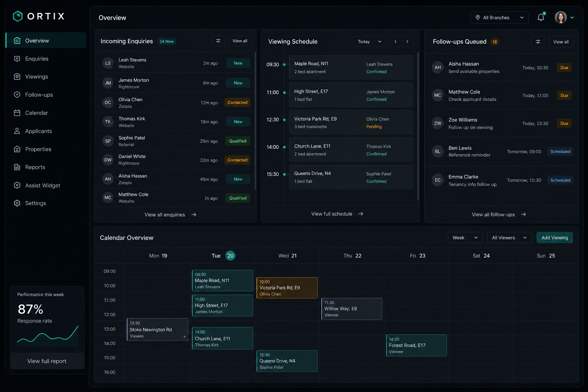This screenshot has height=392, width=588.
Task: Open the user profile avatar
Action: point(561,17)
